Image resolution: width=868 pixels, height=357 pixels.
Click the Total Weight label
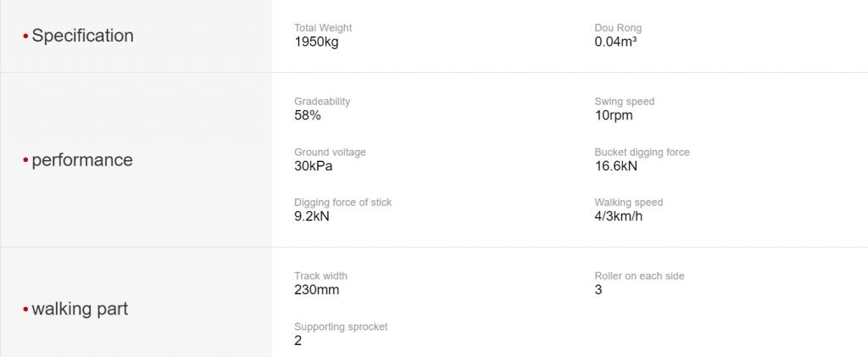point(323,28)
